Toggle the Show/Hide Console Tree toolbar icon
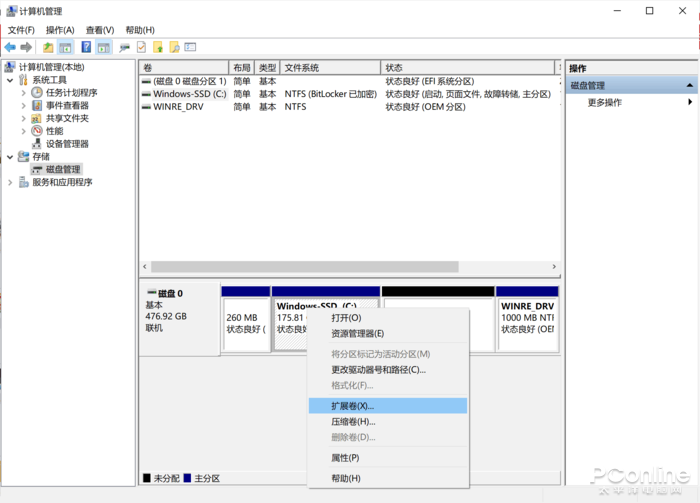 [x=65, y=47]
